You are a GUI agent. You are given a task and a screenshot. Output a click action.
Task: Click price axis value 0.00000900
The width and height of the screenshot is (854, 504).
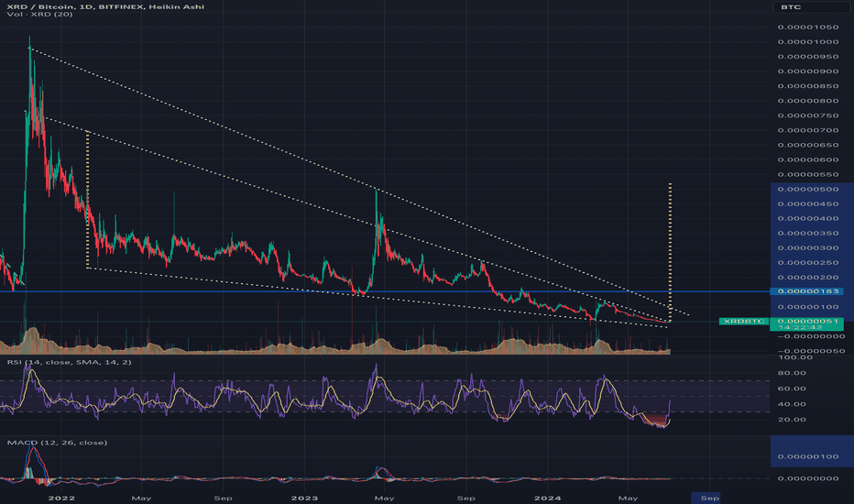tap(807, 71)
